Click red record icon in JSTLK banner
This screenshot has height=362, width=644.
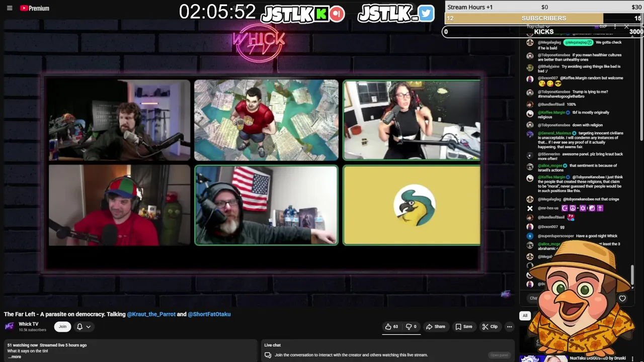point(337,14)
